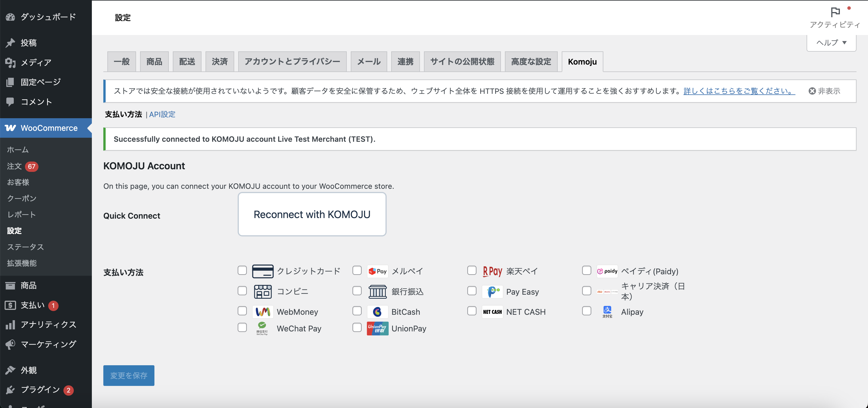
Task: Click the bar chart icon beside アナリティクス
Action: click(x=10, y=325)
